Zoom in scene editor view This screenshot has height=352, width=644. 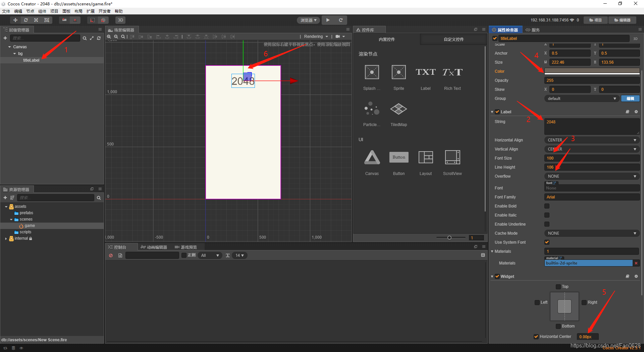[x=109, y=37]
